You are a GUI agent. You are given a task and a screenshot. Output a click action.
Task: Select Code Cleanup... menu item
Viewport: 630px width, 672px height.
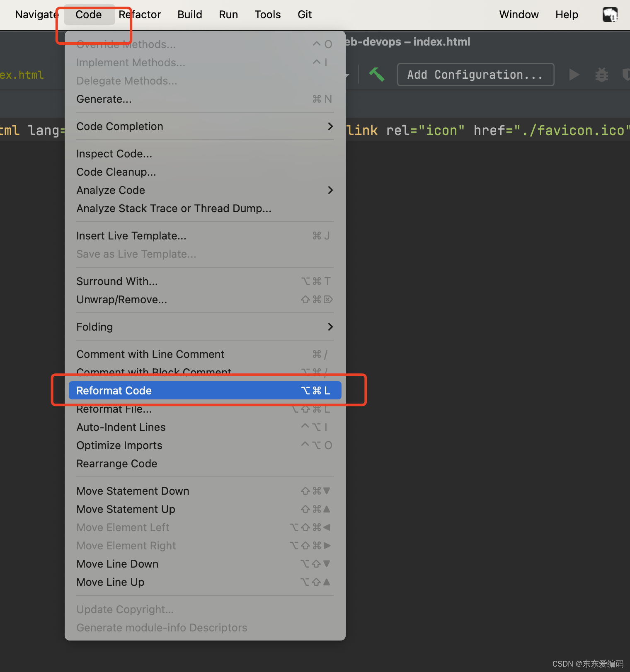point(205,172)
